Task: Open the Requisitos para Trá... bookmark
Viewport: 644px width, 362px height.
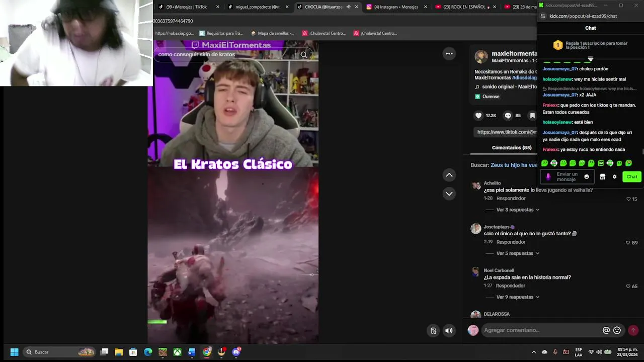Action: 221,33
